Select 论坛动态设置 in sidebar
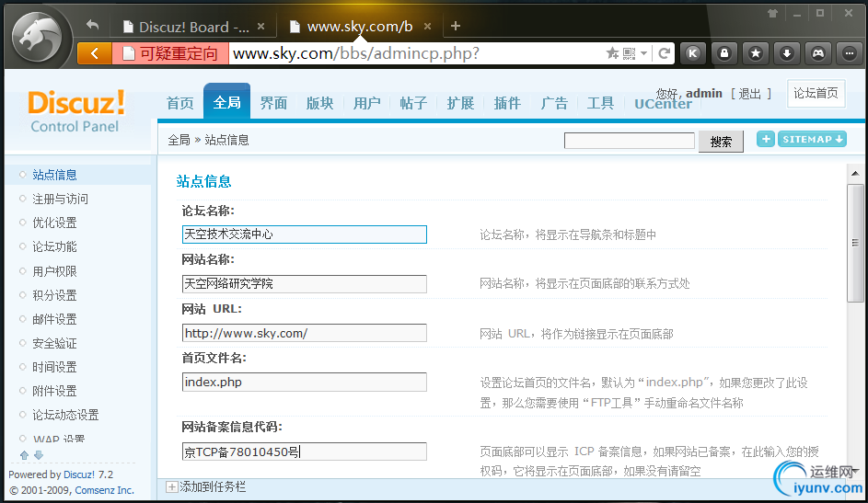This screenshot has width=868, height=503. [x=66, y=415]
